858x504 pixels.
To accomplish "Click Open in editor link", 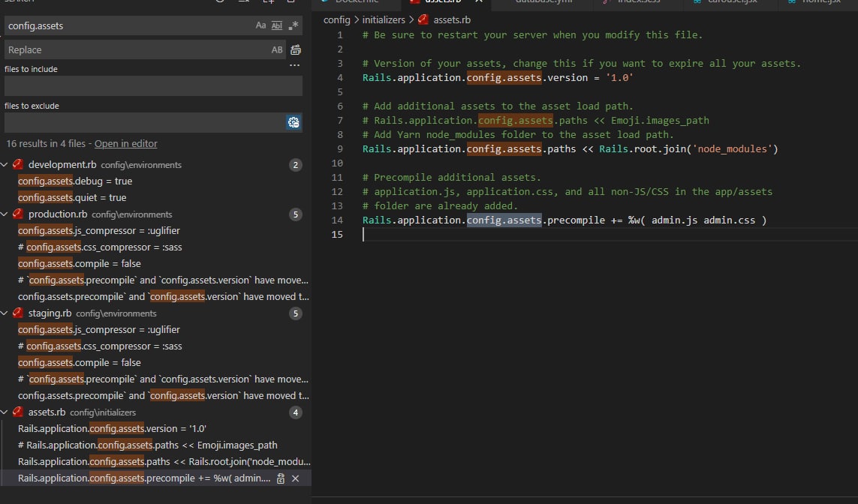I will (126, 143).
